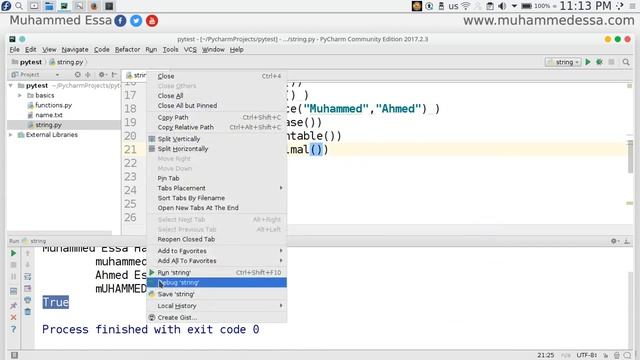This screenshot has width=640, height=360.
Task: Choose Split Horizontally
Action: coord(217,149)
